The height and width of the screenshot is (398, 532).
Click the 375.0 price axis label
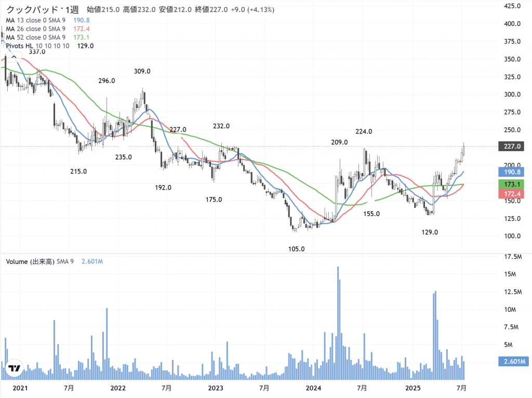512,42
